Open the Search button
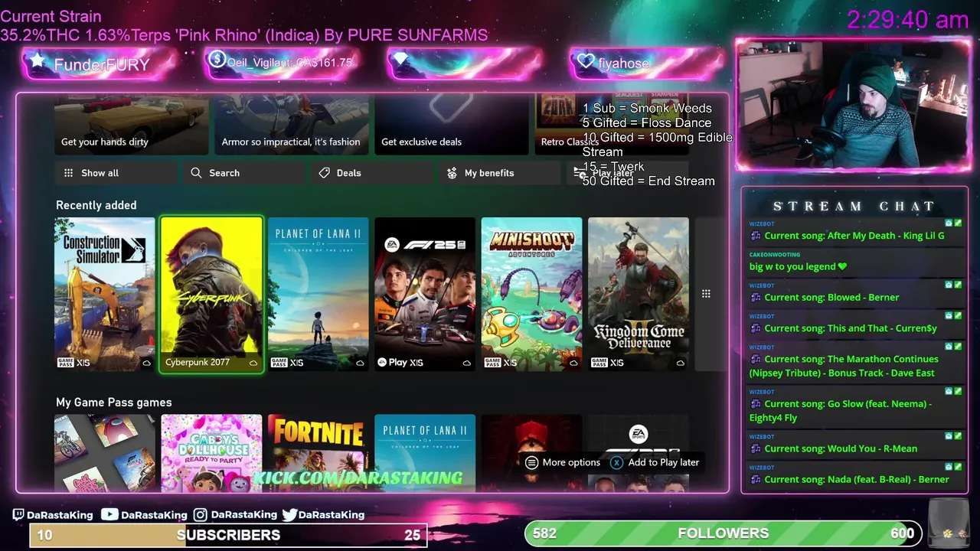The height and width of the screenshot is (551, 980). point(244,173)
